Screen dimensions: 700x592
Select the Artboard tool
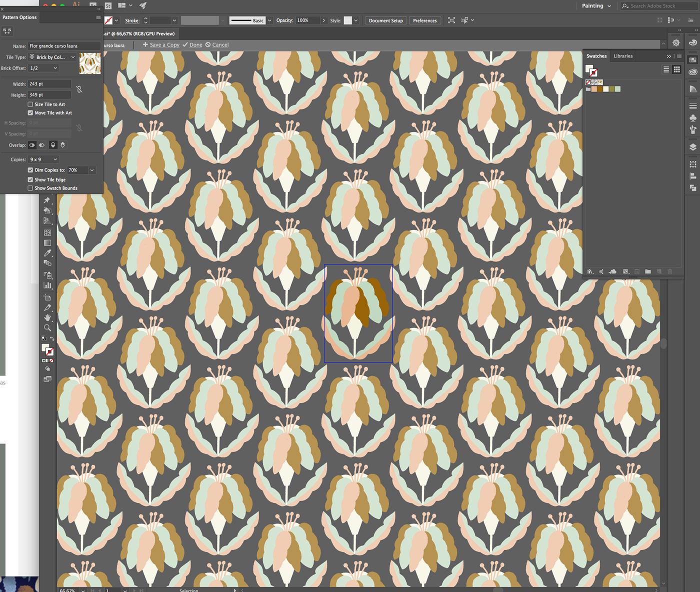click(x=47, y=297)
